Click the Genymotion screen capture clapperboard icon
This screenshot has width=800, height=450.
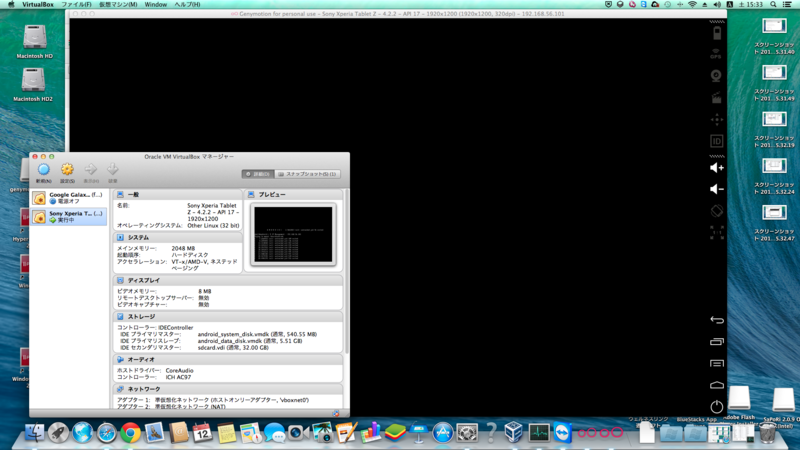716,97
